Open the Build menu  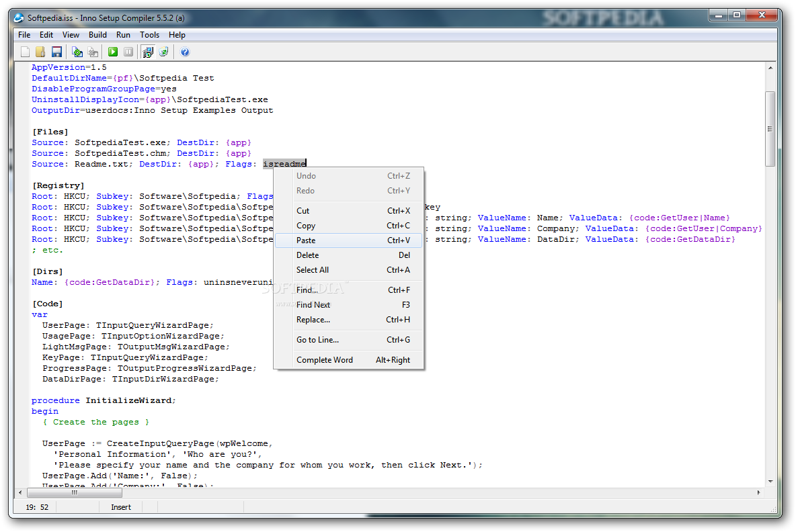[x=97, y=34]
